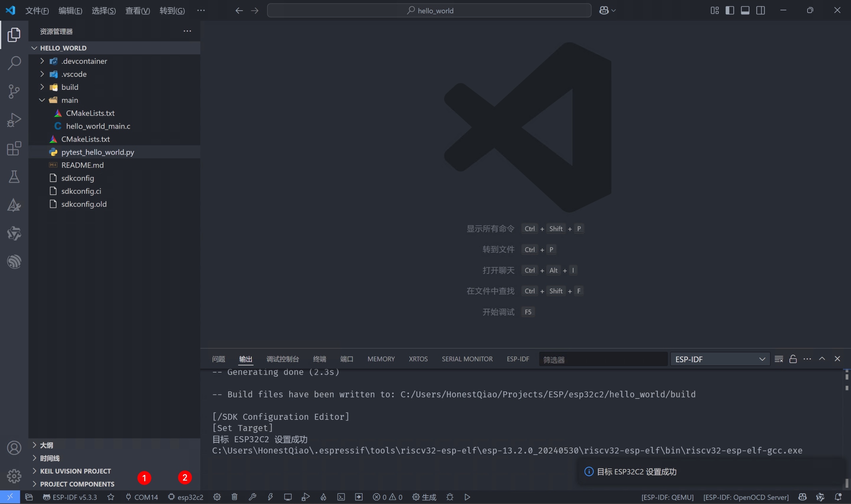Collapse the main folder
The width and height of the screenshot is (851, 504).
(x=70, y=100)
